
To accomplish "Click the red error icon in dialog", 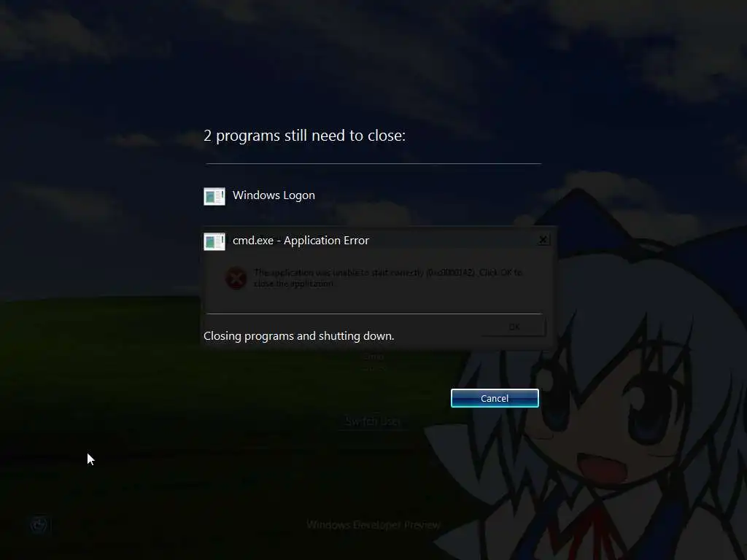I will coord(236,278).
